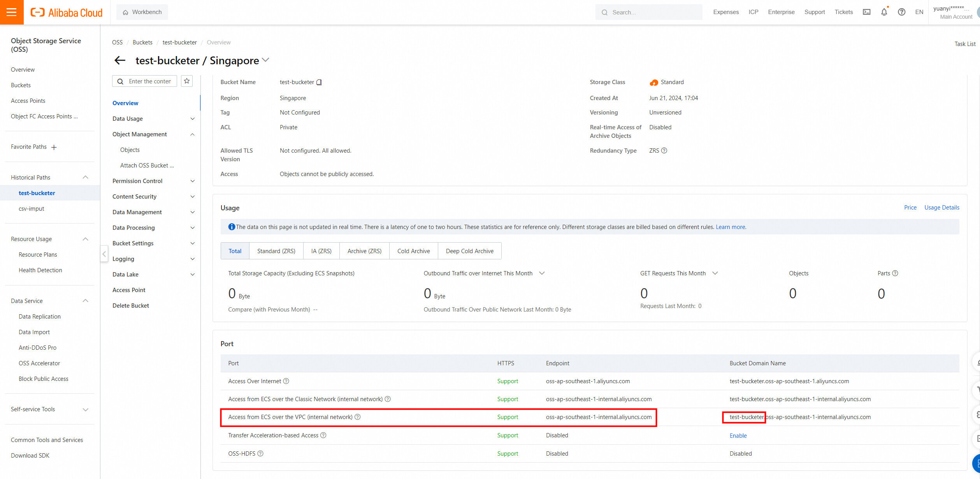Click info icon for Access Over Internet
The image size is (980, 479).
click(286, 381)
